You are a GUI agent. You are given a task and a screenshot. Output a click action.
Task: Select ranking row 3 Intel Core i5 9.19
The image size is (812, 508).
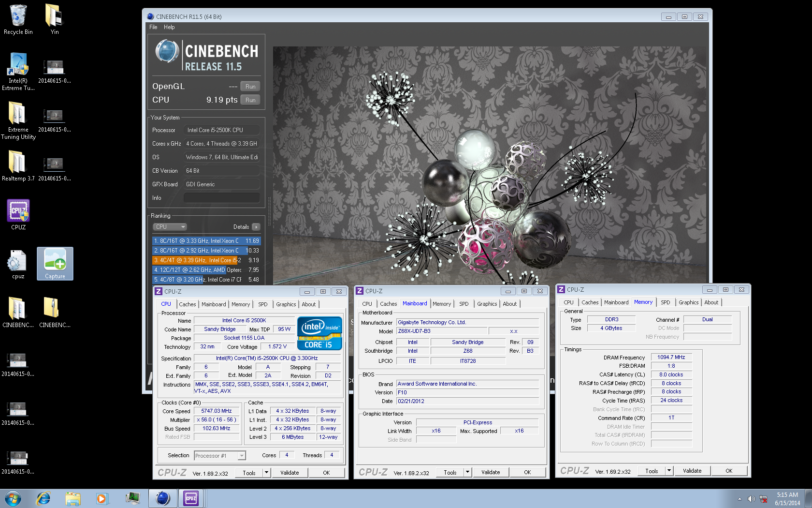point(206,260)
